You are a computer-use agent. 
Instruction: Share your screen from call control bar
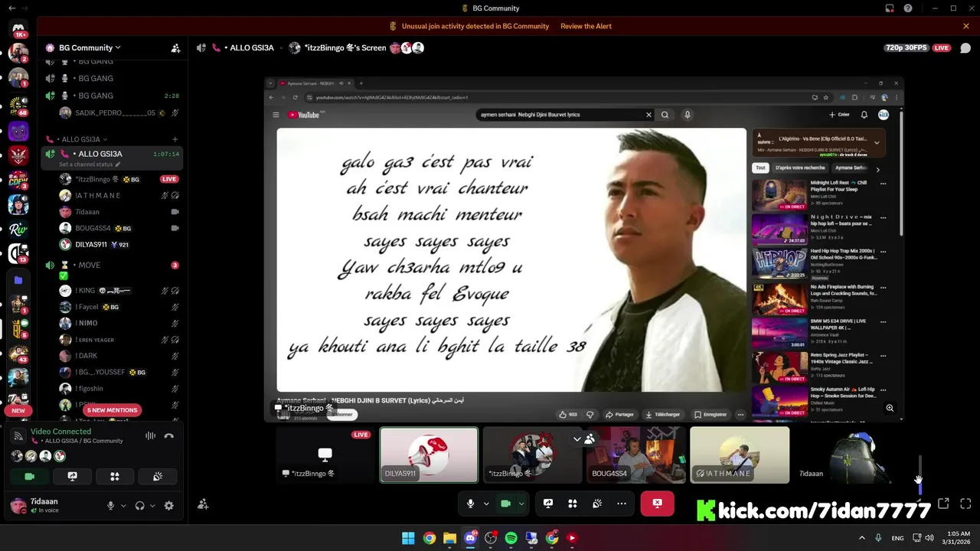(x=548, y=503)
